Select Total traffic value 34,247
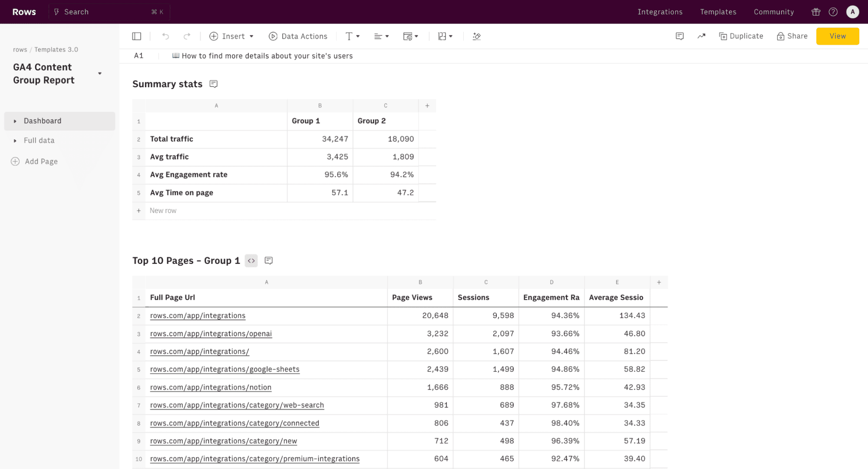Image resolution: width=868 pixels, height=469 pixels. (x=320, y=139)
